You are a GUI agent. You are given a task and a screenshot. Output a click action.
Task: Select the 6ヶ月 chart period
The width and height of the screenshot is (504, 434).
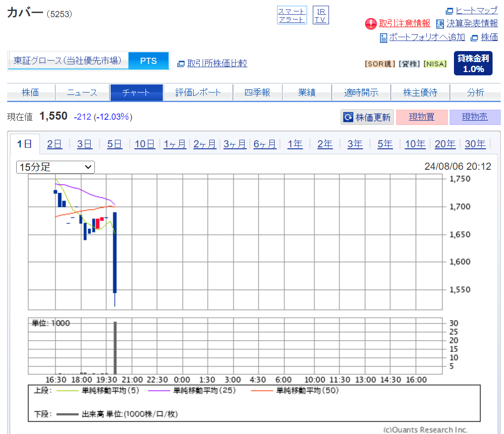[x=265, y=144]
